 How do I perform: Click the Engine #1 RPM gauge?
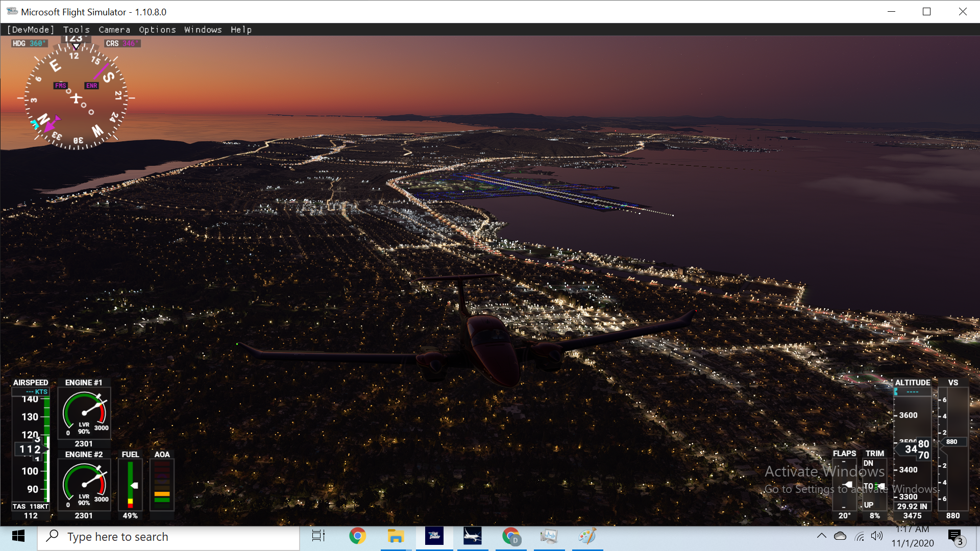point(84,413)
